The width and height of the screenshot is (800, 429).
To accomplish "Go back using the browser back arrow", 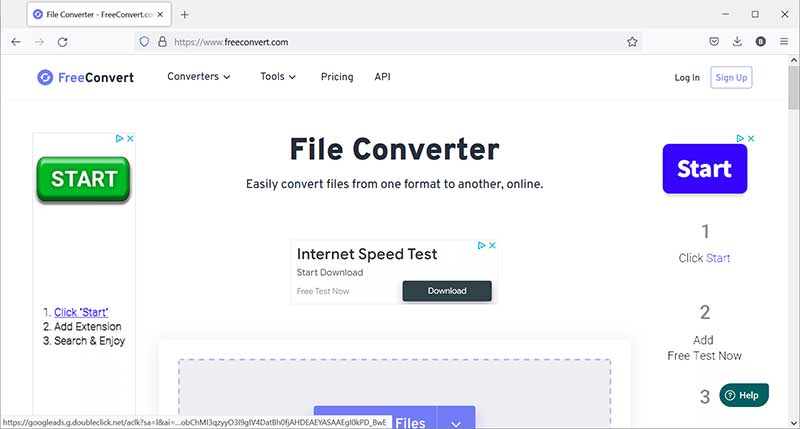I will point(16,42).
